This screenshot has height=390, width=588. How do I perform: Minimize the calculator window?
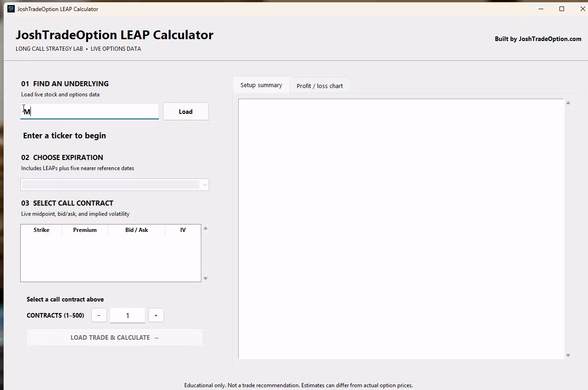point(541,9)
